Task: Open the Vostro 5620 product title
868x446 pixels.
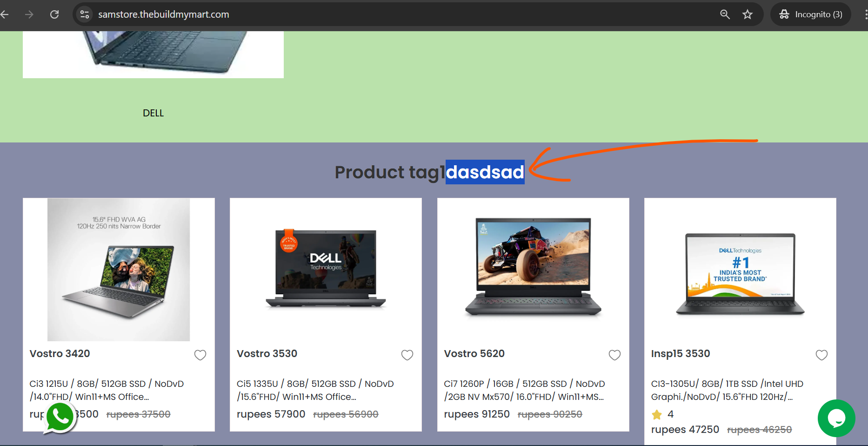Action: [474, 353]
